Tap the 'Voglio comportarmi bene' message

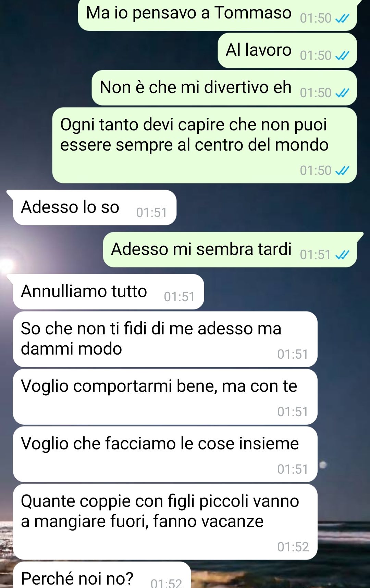pyautogui.click(x=165, y=397)
